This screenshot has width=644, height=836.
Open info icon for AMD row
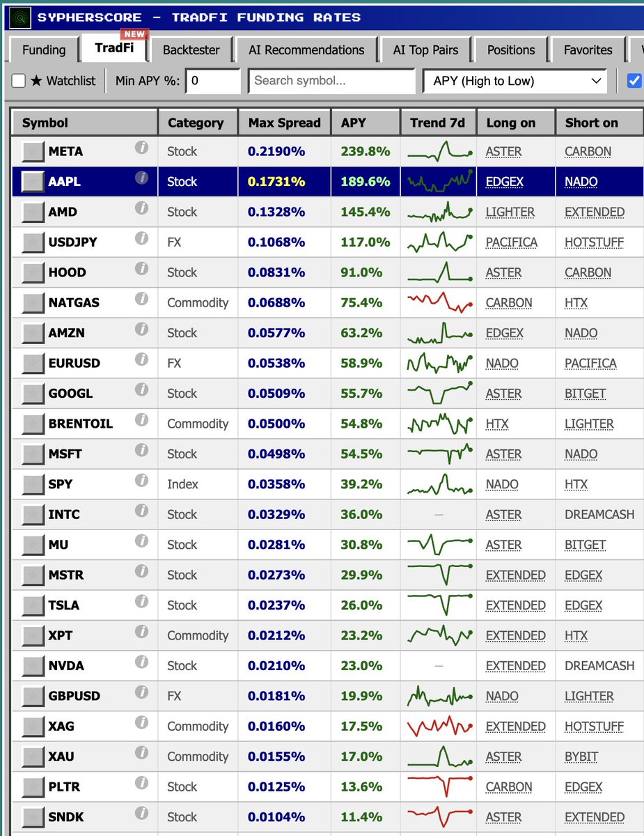coord(141,208)
